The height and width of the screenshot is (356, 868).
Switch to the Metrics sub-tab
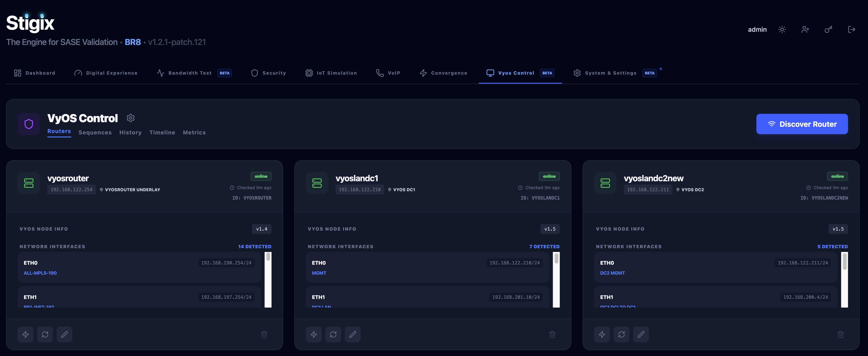[x=194, y=133]
